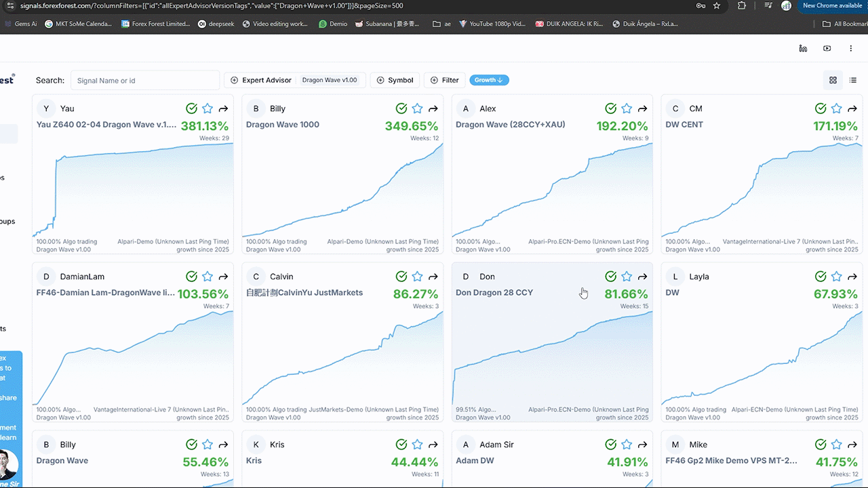The height and width of the screenshot is (488, 868).
Task: Open the Symbol filter dropdown
Action: pos(395,80)
